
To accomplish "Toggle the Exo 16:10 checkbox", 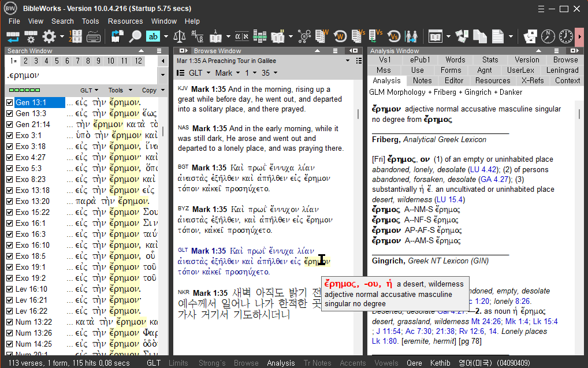I will pyautogui.click(x=10, y=245).
